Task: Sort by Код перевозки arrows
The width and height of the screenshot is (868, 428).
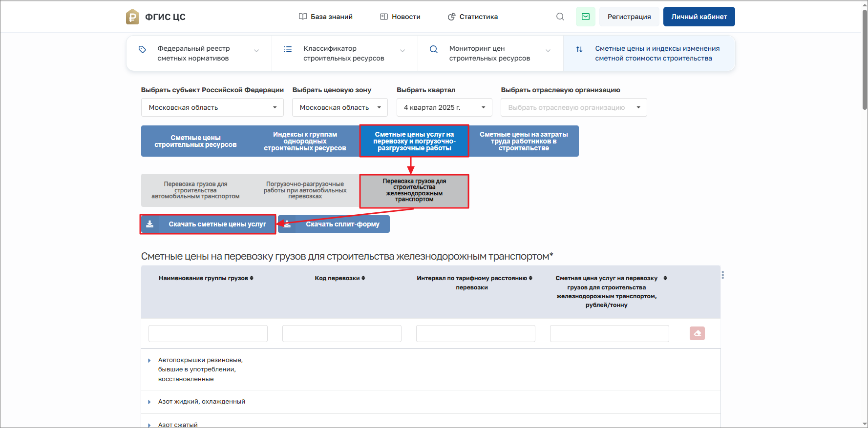Action: tap(363, 278)
